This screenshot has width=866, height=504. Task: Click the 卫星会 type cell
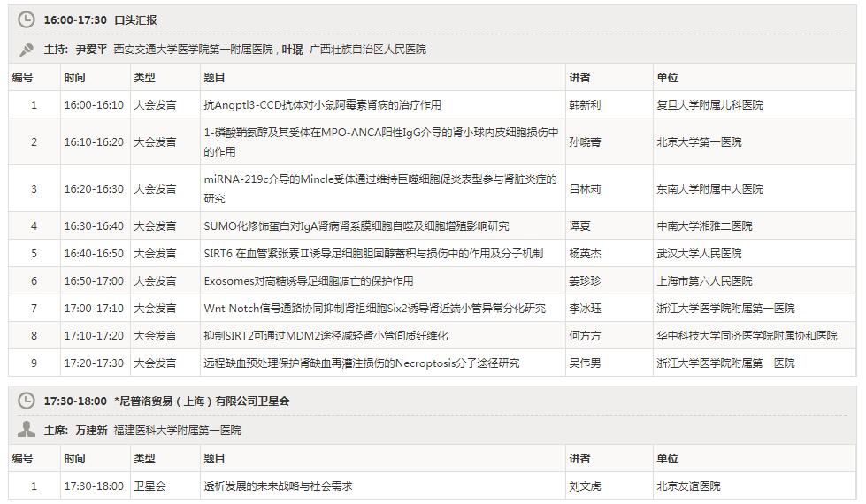[x=149, y=485]
